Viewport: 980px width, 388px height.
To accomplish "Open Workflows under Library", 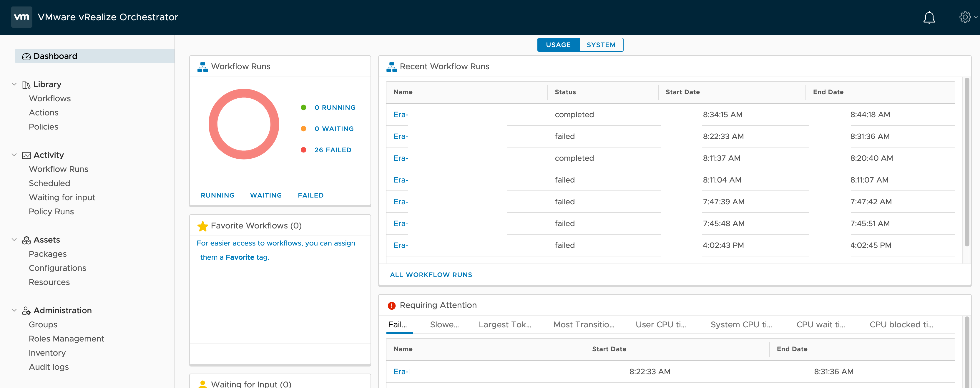I will pyautogui.click(x=50, y=99).
